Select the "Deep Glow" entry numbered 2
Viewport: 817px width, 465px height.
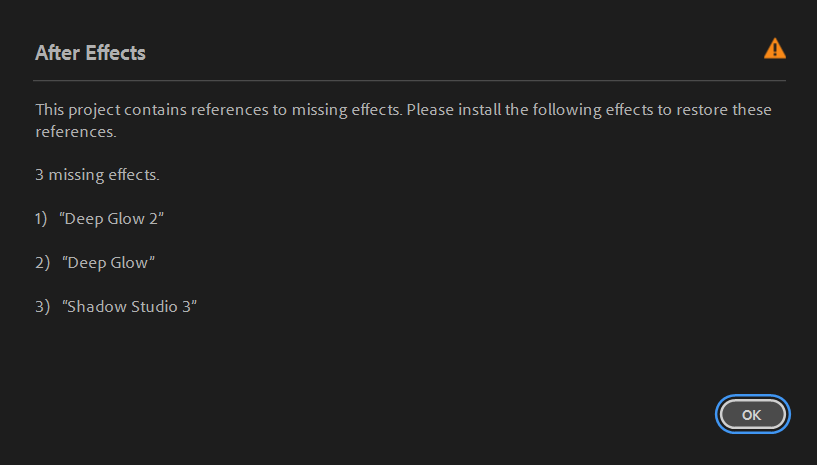109,262
